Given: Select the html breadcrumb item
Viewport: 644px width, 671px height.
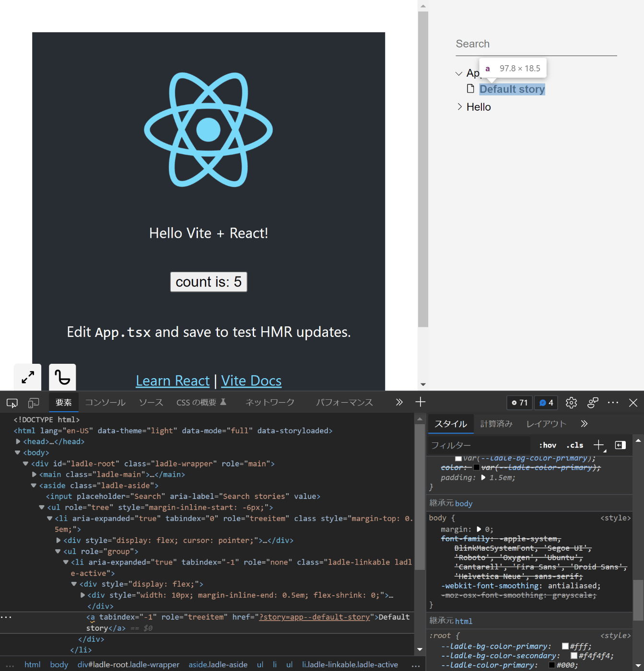Looking at the screenshot, I should tap(32, 664).
